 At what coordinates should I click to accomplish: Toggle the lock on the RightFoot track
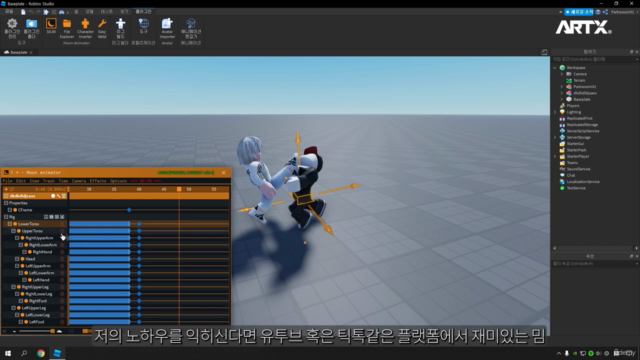pos(62,301)
